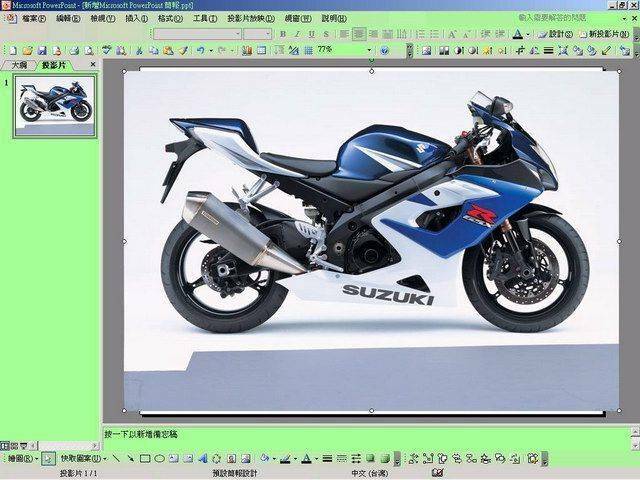Image resolution: width=640 pixels, height=480 pixels.
Task: Click the More Contrast icon
Action: click(458, 50)
